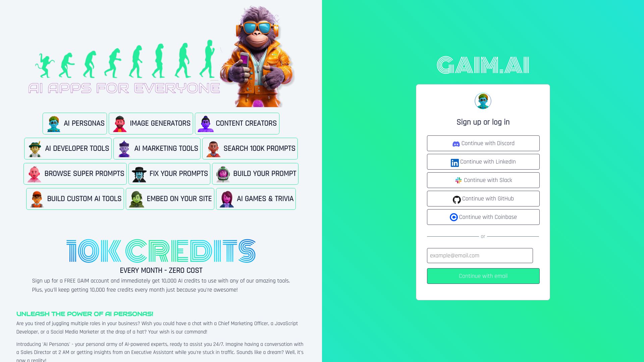Open the AI Developer Tools section
644x362 pixels.
pos(68,148)
